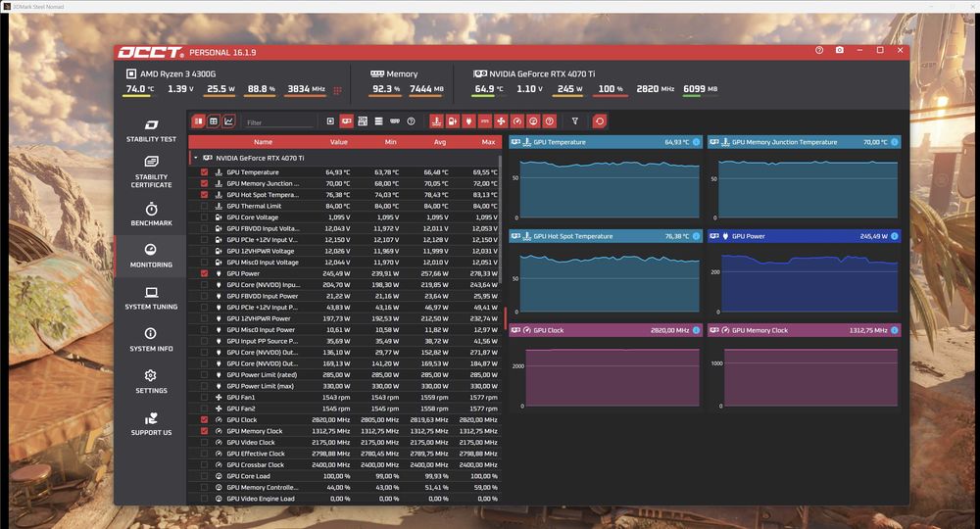
Task: Open info for the GPU Memory Clock graph
Action: pos(895,330)
